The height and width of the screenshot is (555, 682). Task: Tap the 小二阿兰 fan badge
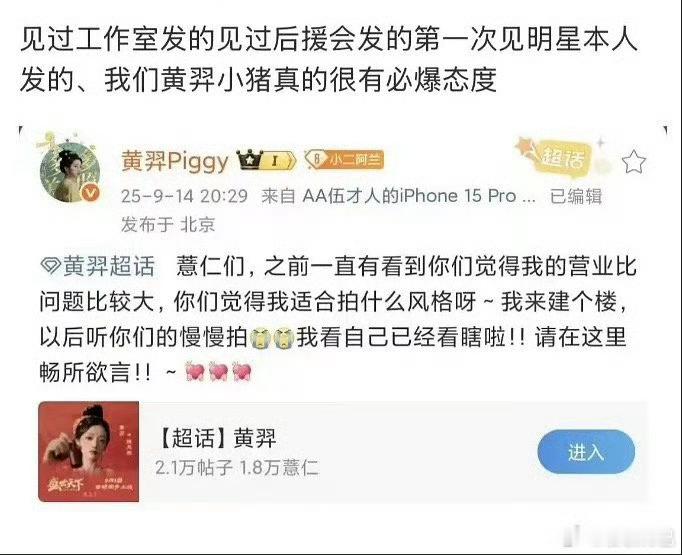coord(344,160)
